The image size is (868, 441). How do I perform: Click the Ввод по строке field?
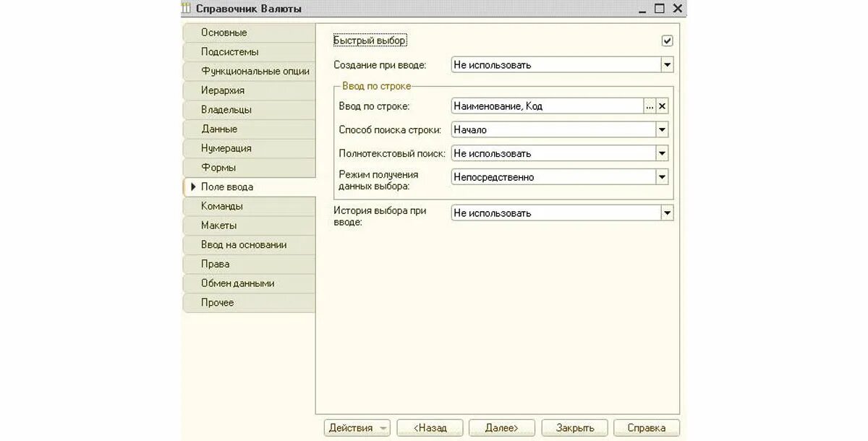click(548, 106)
